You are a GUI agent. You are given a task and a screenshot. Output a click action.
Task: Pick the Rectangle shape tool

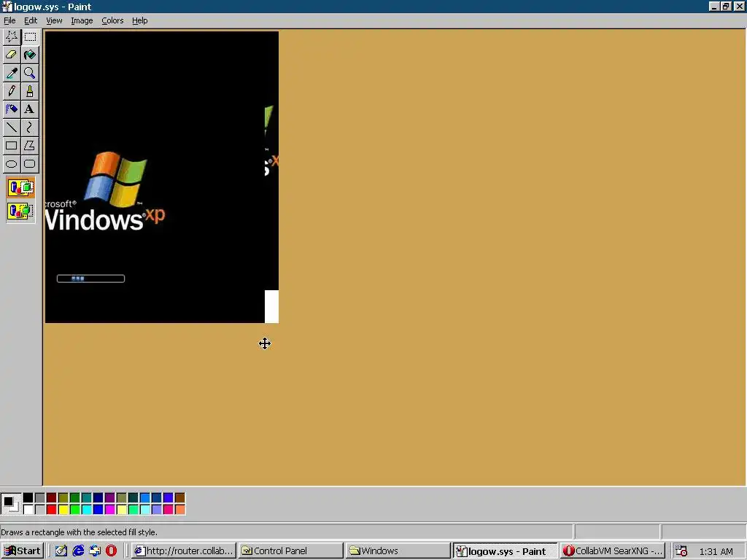point(12,146)
